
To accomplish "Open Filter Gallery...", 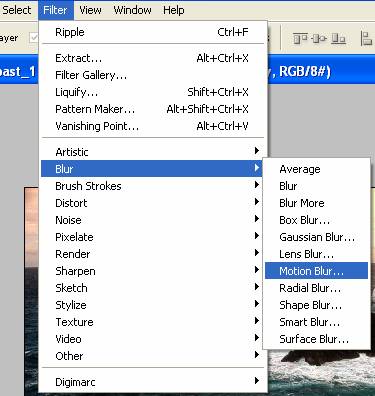I will (153, 75).
